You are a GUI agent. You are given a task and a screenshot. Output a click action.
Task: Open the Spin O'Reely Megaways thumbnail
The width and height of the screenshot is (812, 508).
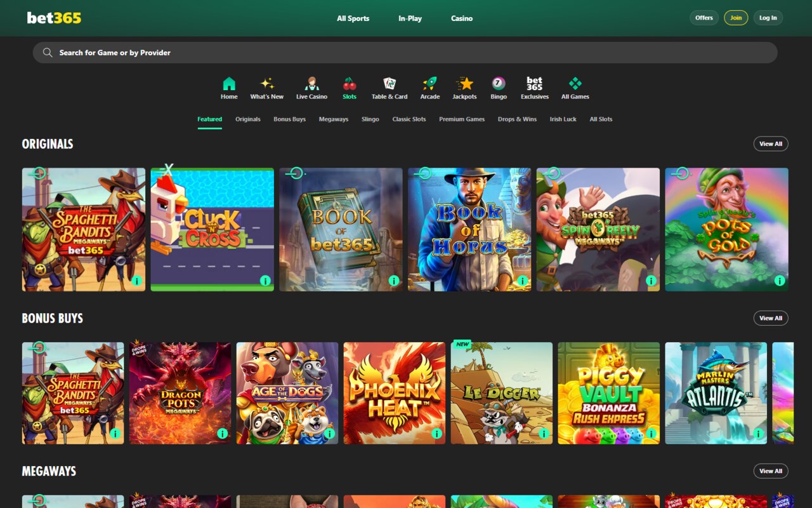[x=598, y=229]
